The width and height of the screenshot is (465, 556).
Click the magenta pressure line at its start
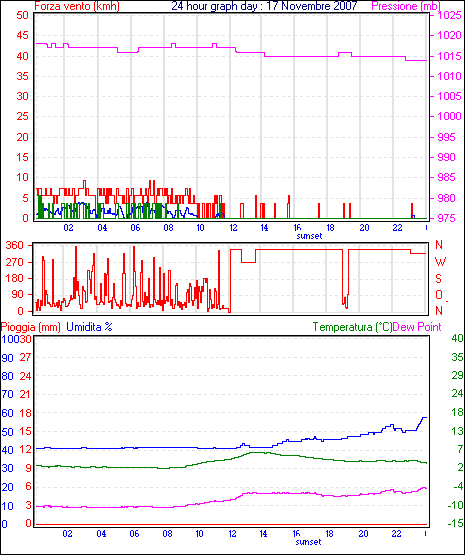point(38,44)
